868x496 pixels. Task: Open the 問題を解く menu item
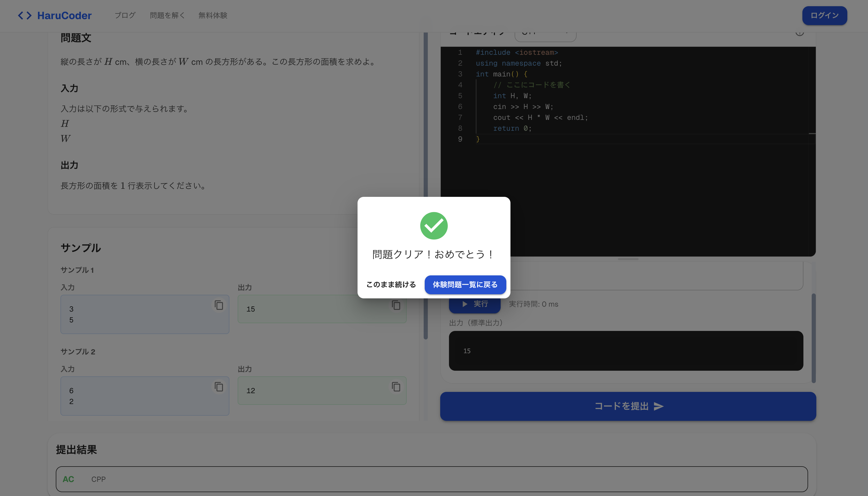pyautogui.click(x=167, y=15)
